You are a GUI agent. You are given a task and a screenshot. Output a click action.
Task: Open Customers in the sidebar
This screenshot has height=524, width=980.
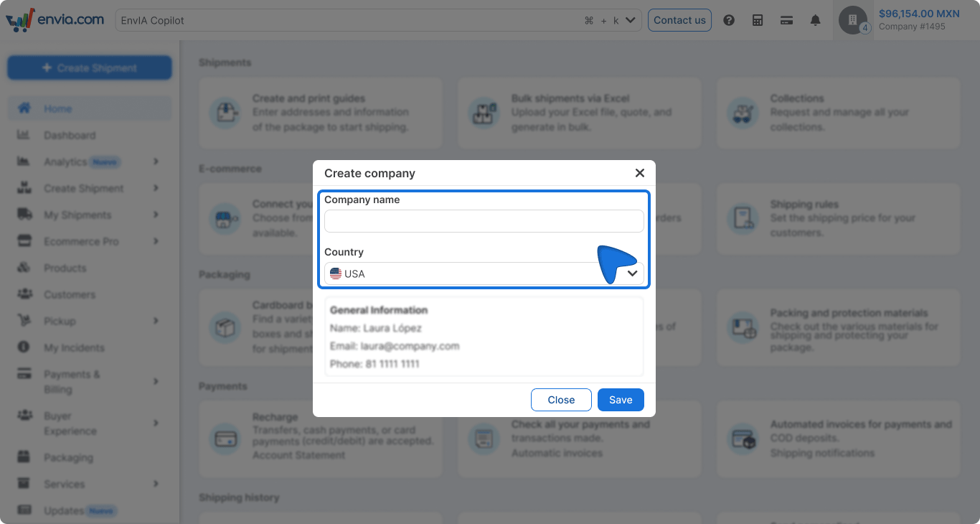69,294
